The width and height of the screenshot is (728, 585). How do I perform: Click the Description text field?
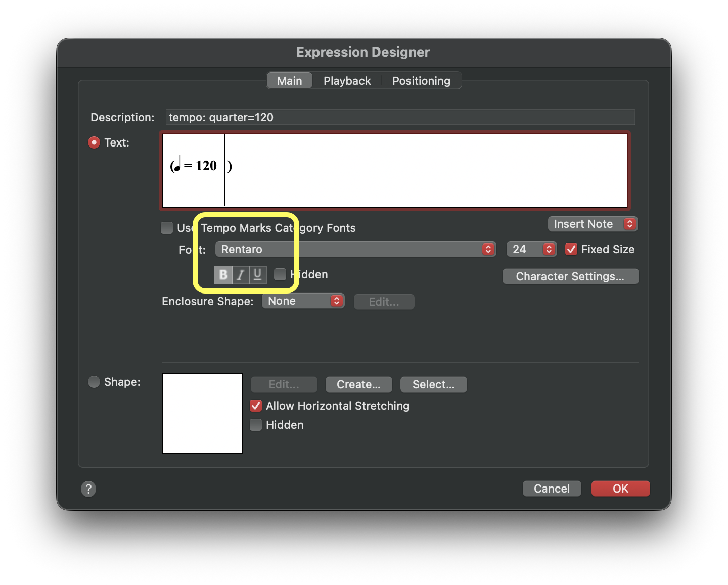(399, 118)
